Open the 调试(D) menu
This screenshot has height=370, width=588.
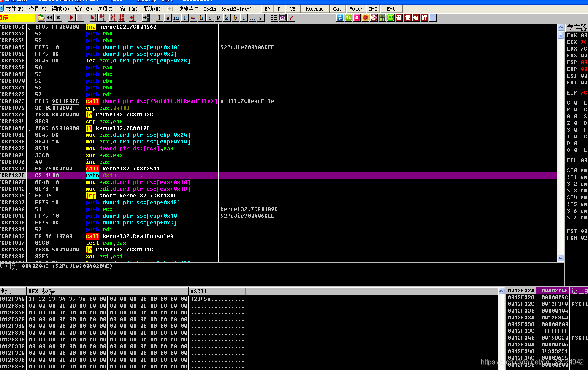coord(60,8)
